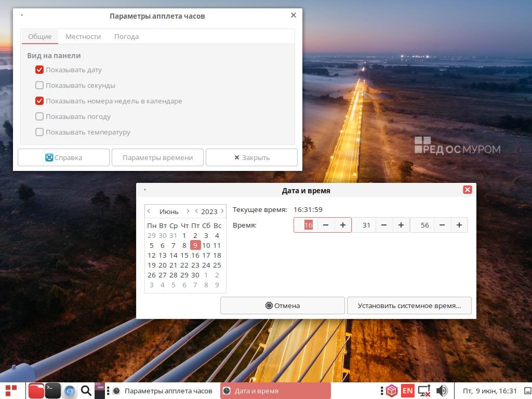The width and height of the screenshot is (532, 399).
Task: Go to next year after 2023
Action: pos(222,211)
